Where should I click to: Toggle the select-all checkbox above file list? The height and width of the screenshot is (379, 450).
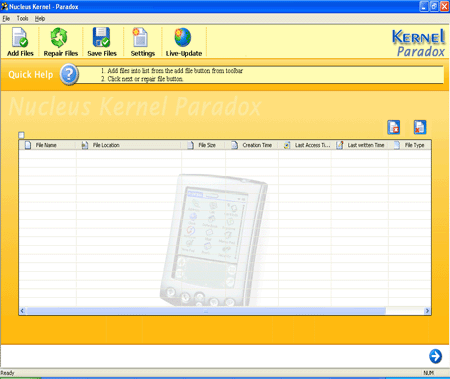tap(21, 135)
